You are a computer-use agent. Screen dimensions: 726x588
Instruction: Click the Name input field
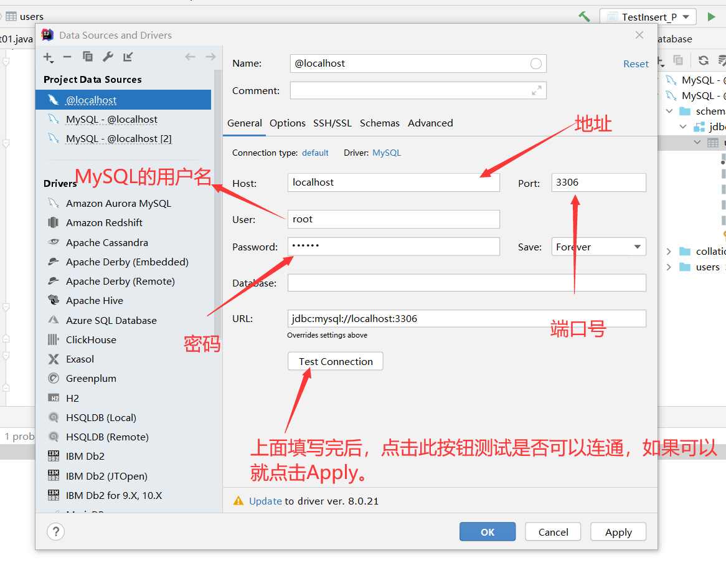point(418,64)
